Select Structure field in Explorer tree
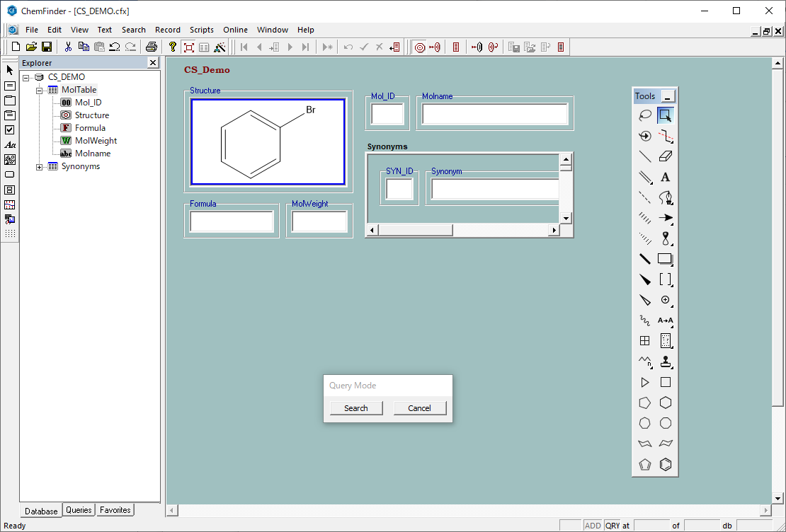 [x=92, y=115]
